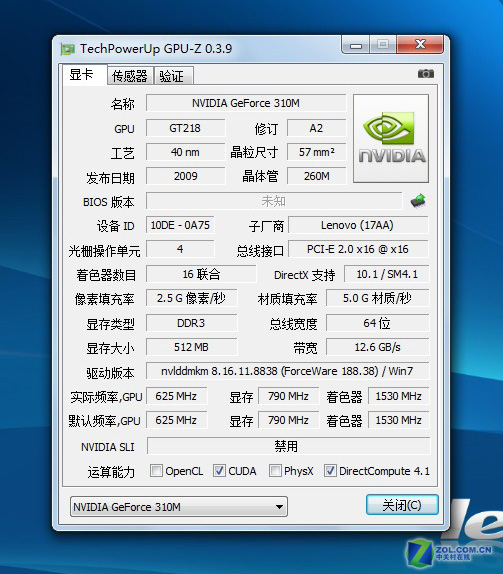Click the 光栅操作单元 label
Screen dimensions: 503x574
click(104, 251)
